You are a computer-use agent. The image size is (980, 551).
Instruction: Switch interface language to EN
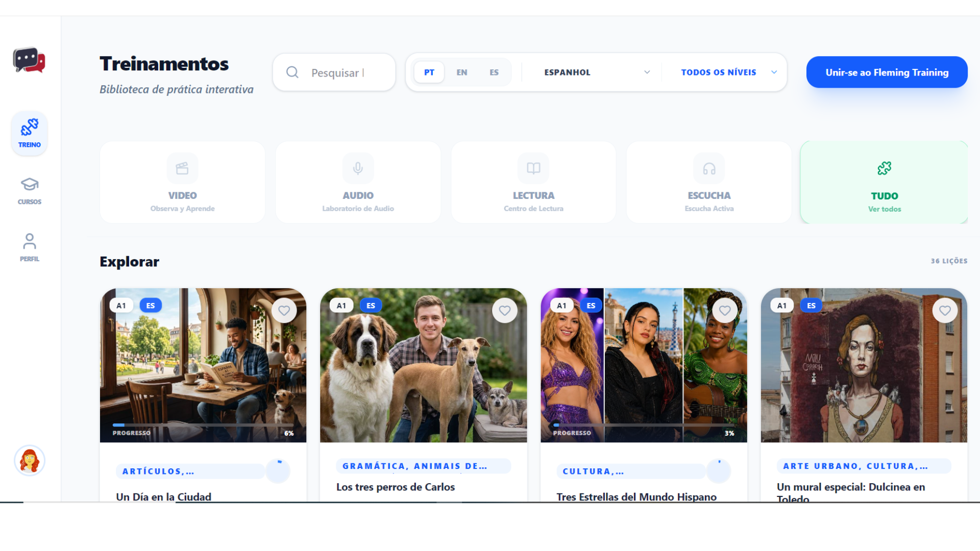[462, 72]
